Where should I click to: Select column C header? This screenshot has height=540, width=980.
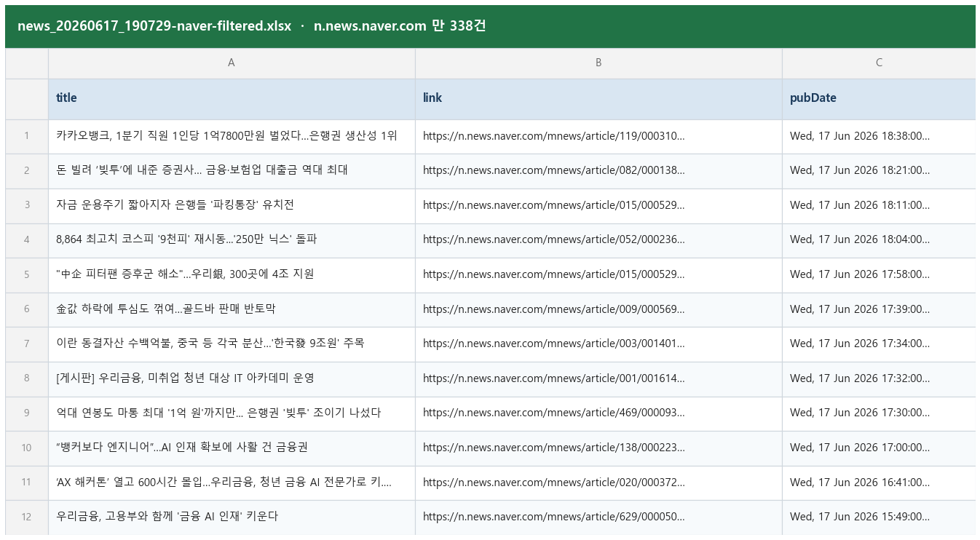pyautogui.click(x=879, y=63)
